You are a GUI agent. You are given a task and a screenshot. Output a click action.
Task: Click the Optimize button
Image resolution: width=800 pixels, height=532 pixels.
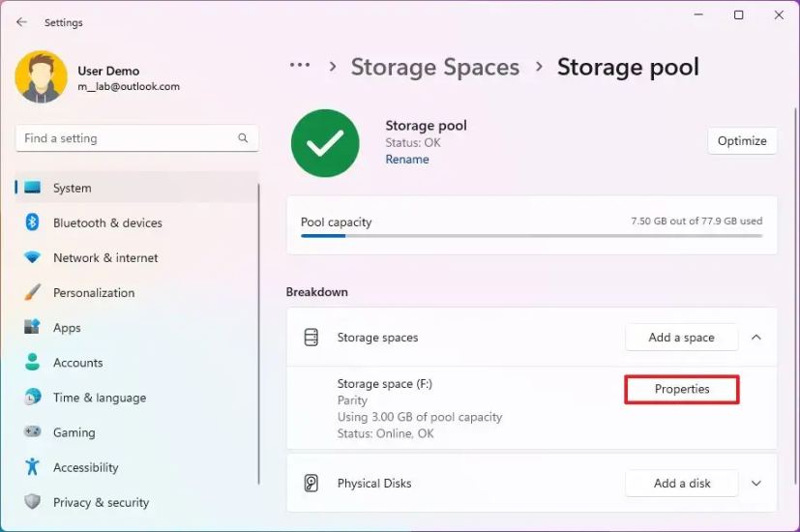click(742, 140)
